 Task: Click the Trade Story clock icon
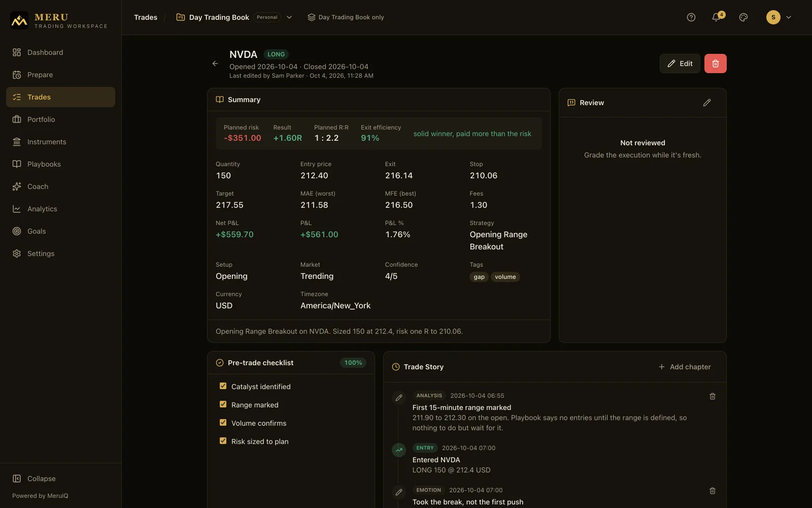[396, 367]
